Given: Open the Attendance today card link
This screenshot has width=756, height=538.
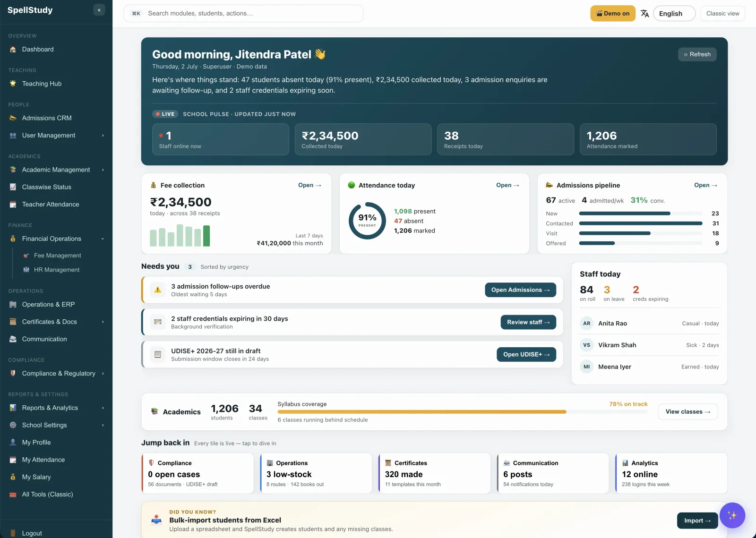Looking at the screenshot, I should click(507, 185).
